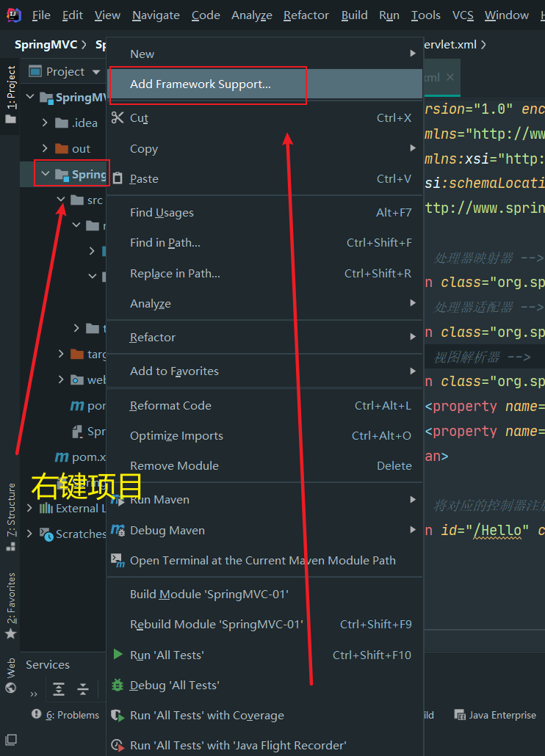Expand External Libraries node

[29, 508]
